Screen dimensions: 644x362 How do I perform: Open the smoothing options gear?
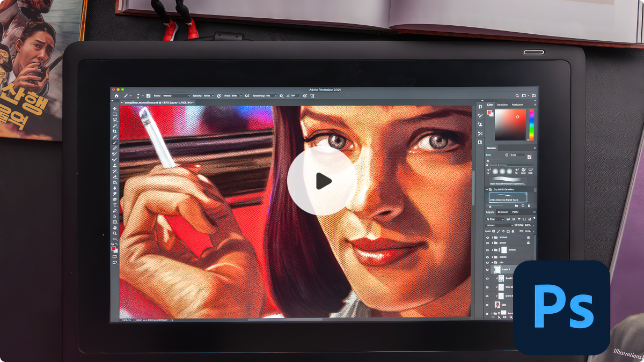(281, 95)
